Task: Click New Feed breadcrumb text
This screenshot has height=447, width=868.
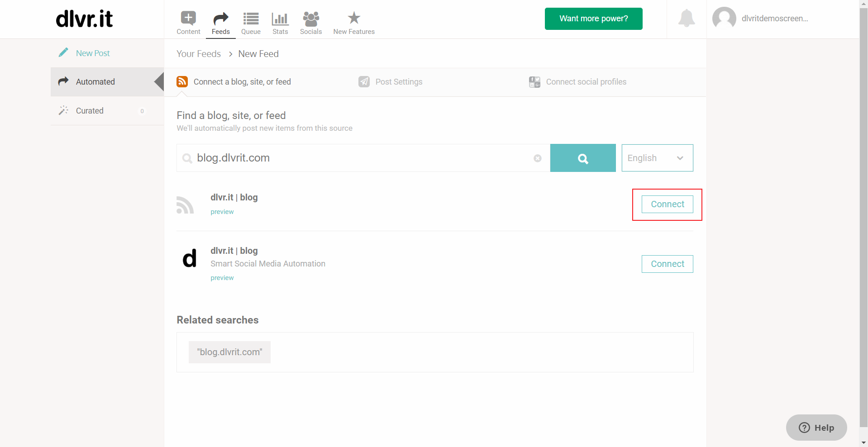Action: (x=258, y=54)
